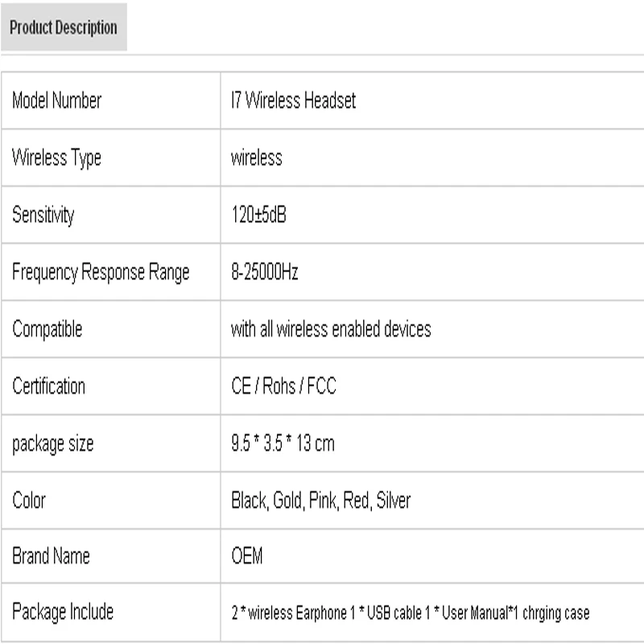
Task: Click the Wireless Type label
Action: (56, 158)
